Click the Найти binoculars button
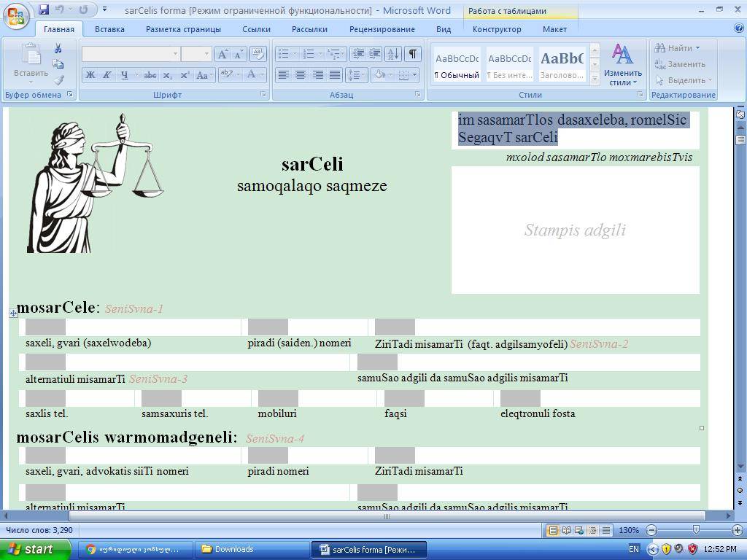 [677, 47]
